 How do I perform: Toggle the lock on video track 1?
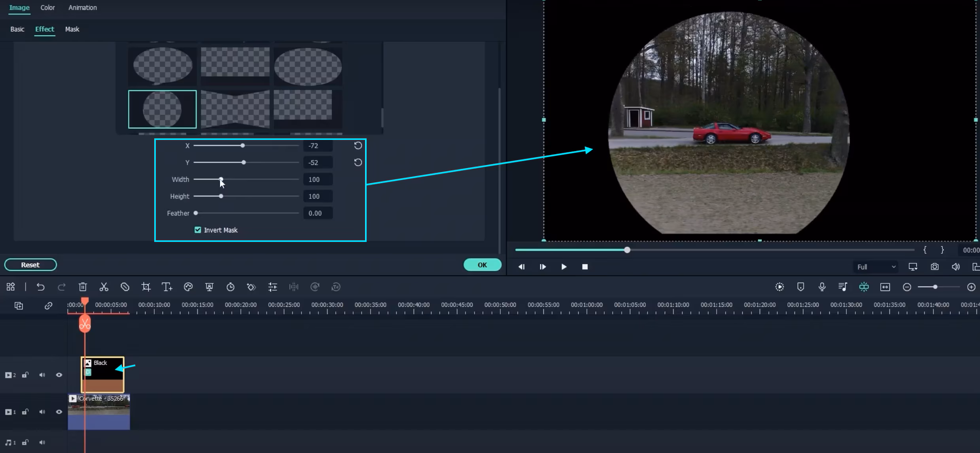pos(25,412)
